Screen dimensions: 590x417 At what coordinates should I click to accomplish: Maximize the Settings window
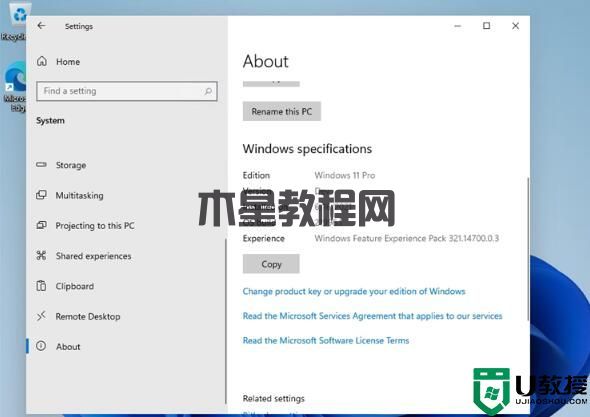pos(487,26)
